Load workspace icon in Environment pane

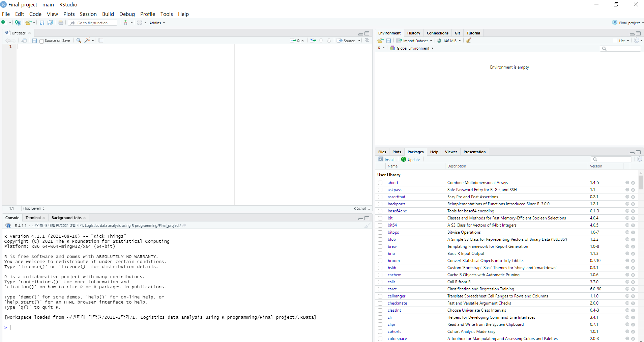pyautogui.click(x=381, y=41)
